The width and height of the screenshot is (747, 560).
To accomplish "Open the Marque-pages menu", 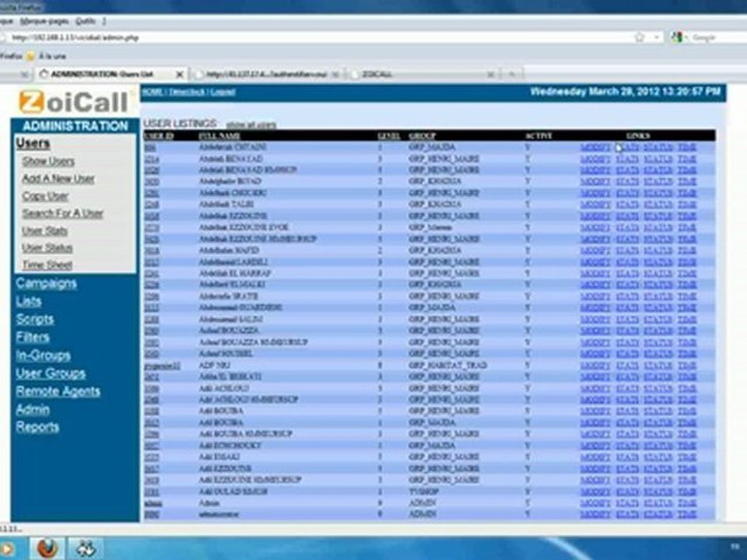I will tap(44, 22).
